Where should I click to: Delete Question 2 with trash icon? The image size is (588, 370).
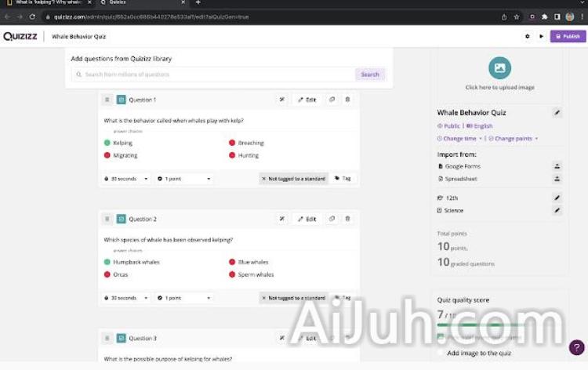347,219
